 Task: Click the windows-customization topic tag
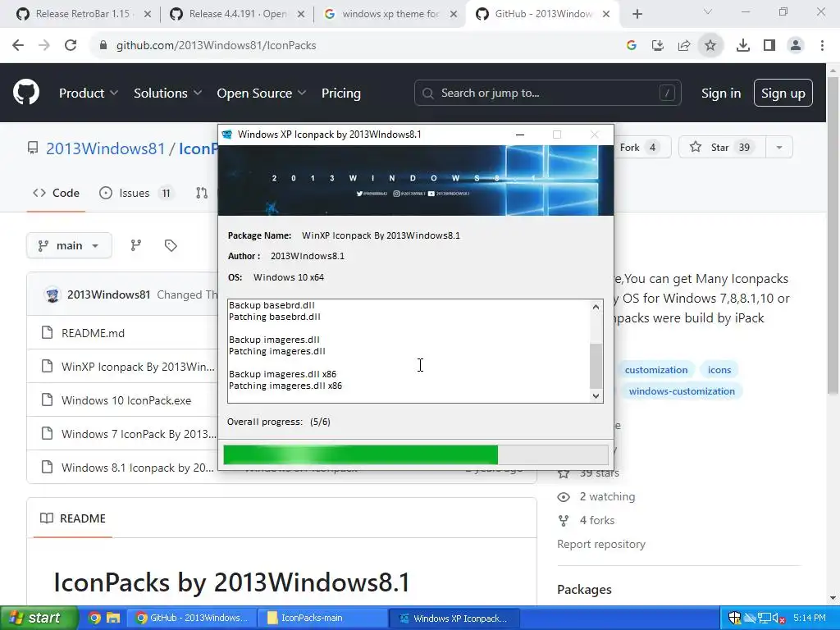[x=682, y=391]
